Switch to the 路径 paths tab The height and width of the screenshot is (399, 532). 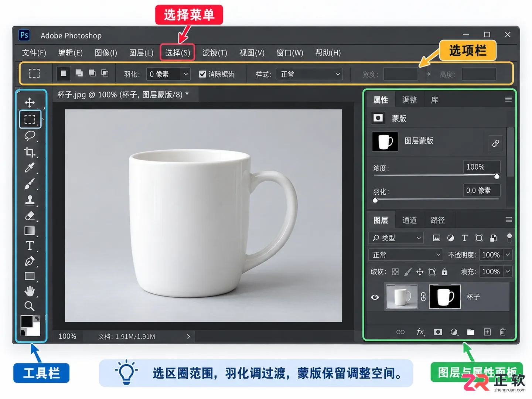pos(438,220)
